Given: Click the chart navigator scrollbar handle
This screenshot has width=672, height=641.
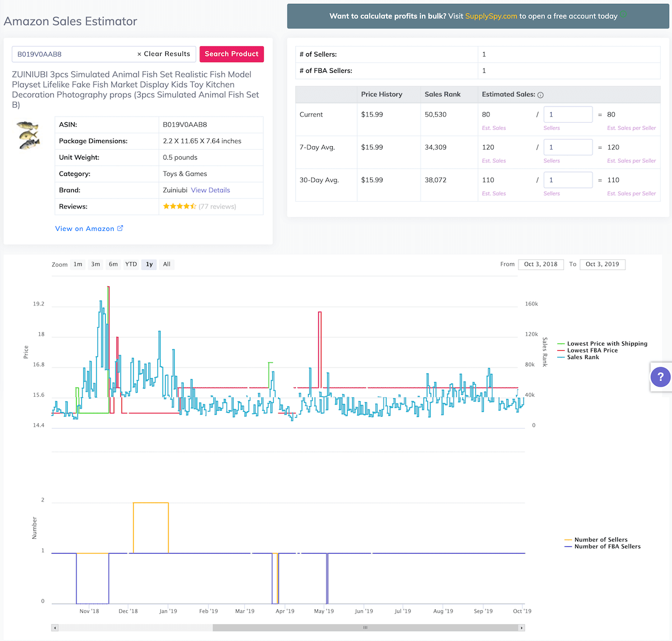Looking at the screenshot, I should pos(365,628).
